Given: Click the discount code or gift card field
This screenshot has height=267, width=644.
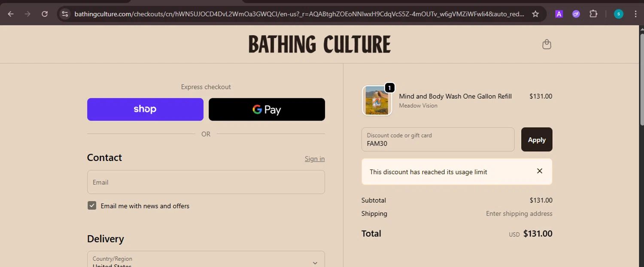Looking at the screenshot, I should click(x=438, y=140).
